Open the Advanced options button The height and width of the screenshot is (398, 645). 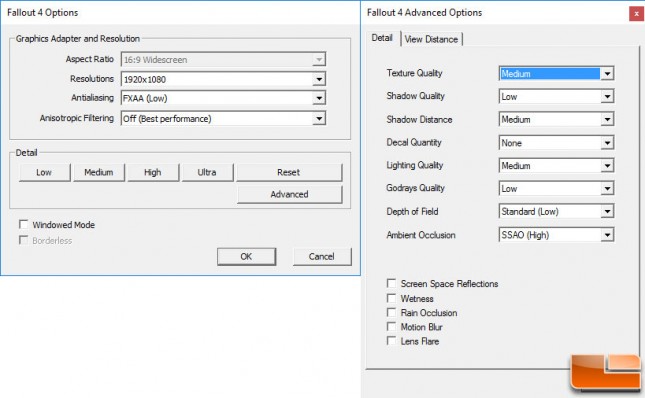[x=290, y=194]
